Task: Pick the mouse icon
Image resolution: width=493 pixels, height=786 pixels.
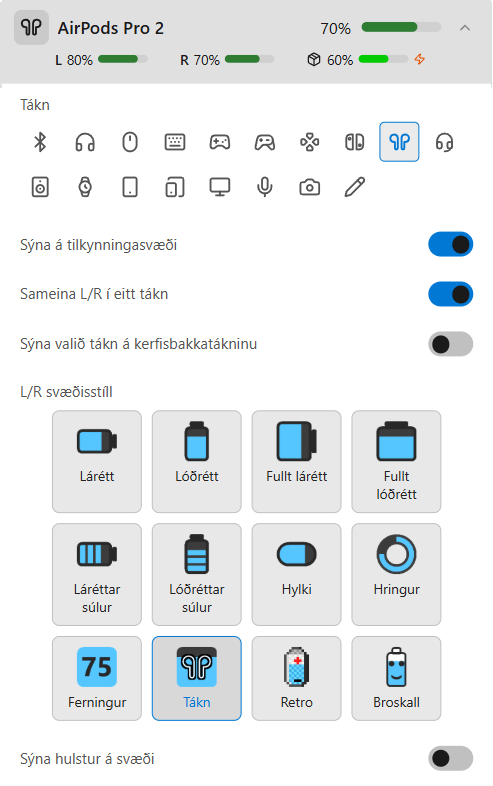Action: pos(130,142)
